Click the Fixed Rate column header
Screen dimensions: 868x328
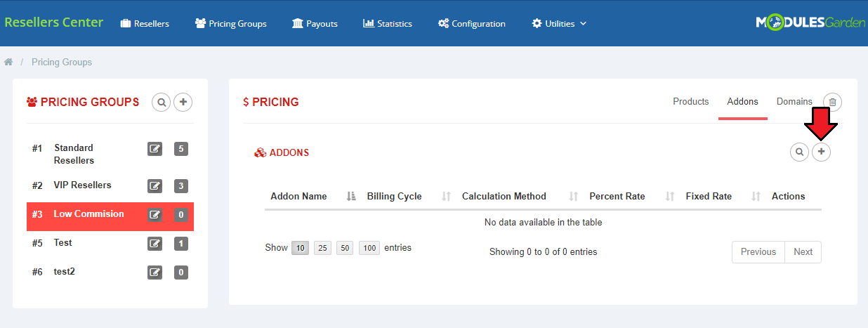pos(722,197)
